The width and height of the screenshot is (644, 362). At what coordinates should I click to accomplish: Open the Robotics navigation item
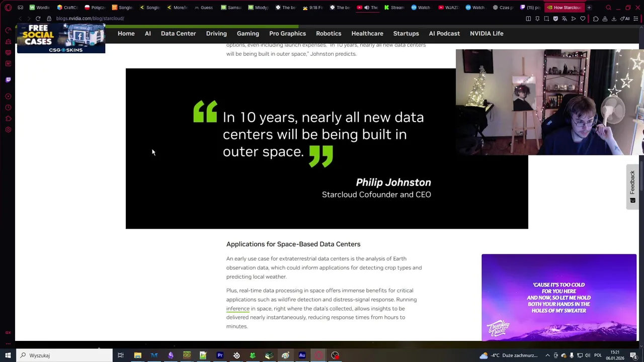pos(329,34)
